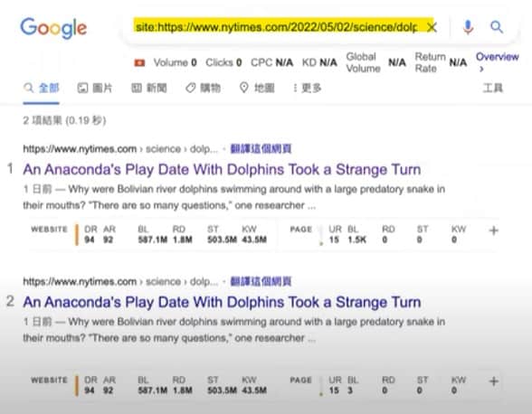
Task: Click the Return Rate N/A metric
Action: (x=442, y=62)
